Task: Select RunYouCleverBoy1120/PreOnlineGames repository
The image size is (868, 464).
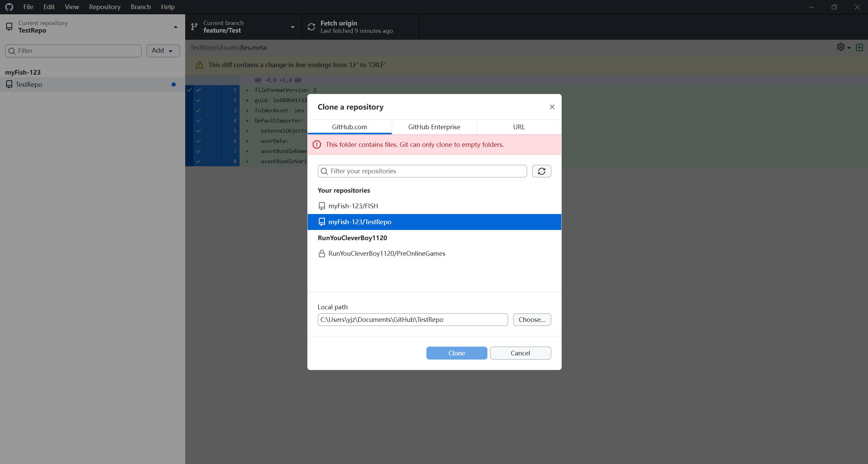Action: [434, 253]
